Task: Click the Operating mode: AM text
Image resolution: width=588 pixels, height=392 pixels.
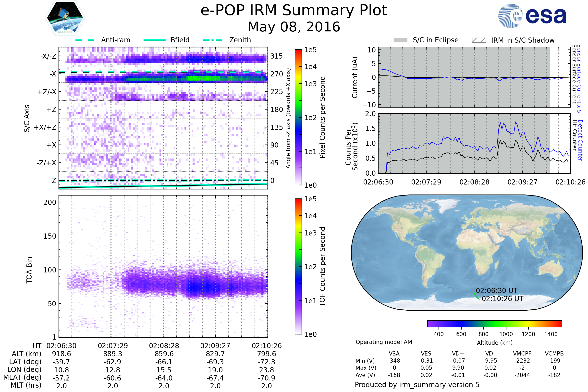Action: [384, 342]
